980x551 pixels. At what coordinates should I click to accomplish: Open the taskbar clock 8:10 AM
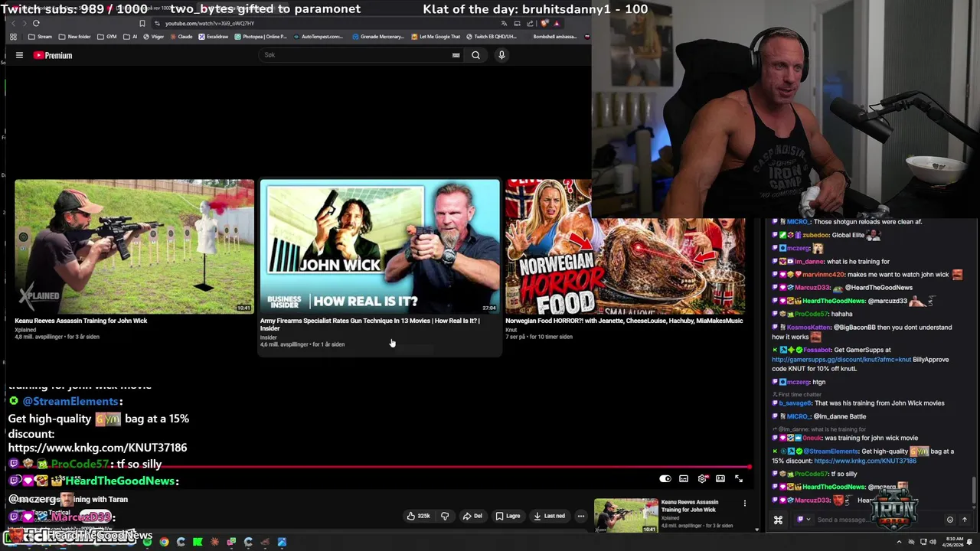[x=955, y=542]
